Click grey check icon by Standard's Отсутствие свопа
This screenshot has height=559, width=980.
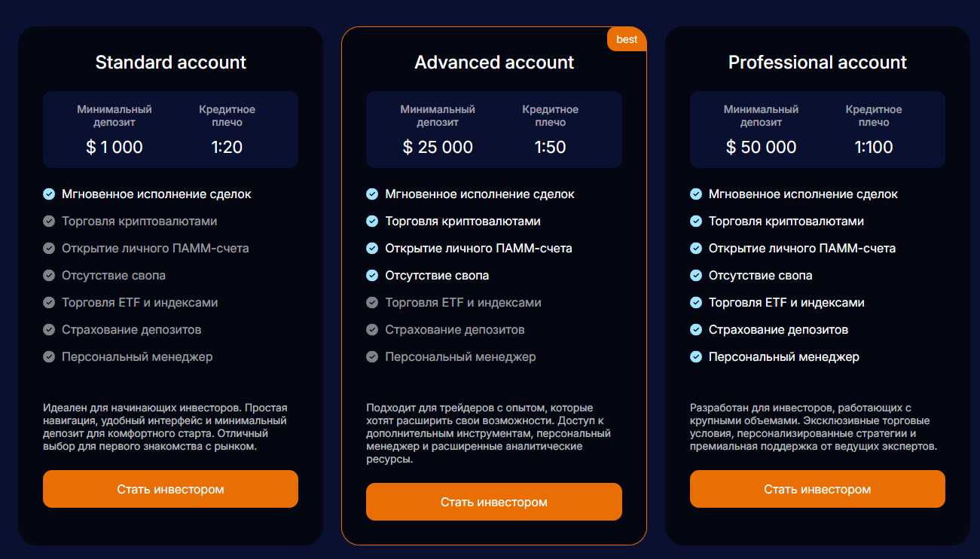(49, 276)
